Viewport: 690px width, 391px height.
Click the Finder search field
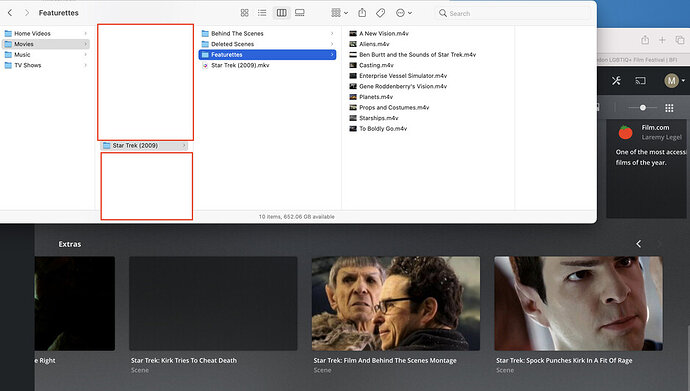point(513,13)
